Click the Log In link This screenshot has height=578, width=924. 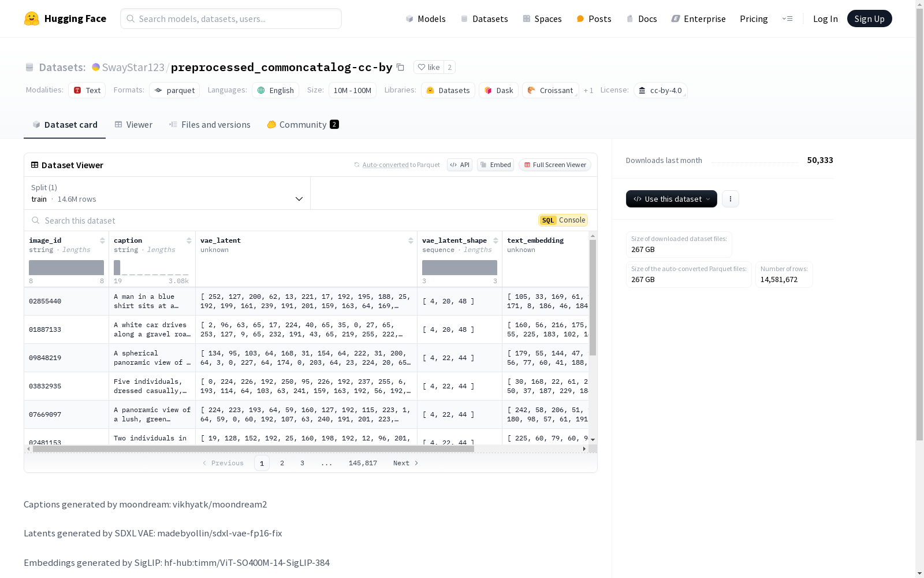pos(825,18)
